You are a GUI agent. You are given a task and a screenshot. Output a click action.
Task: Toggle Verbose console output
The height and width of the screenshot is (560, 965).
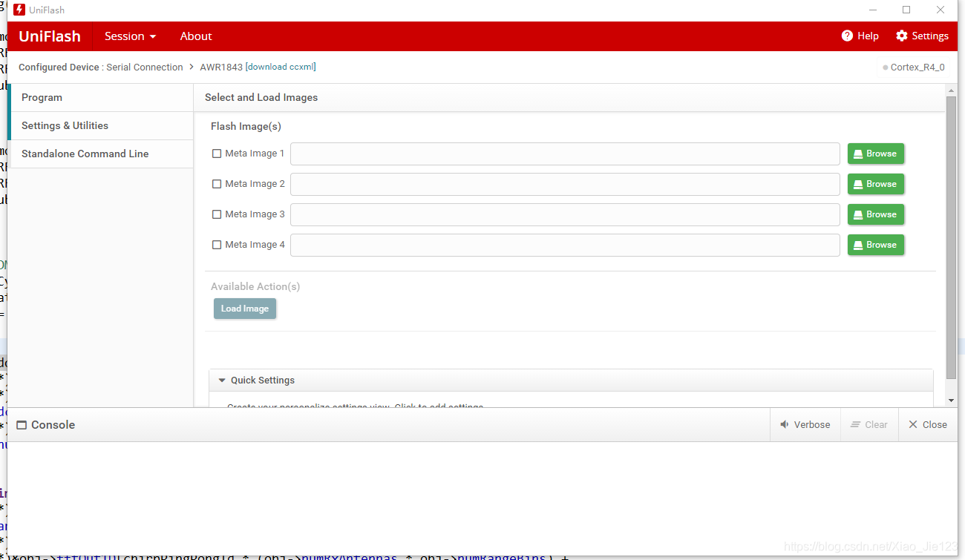[805, 425]
